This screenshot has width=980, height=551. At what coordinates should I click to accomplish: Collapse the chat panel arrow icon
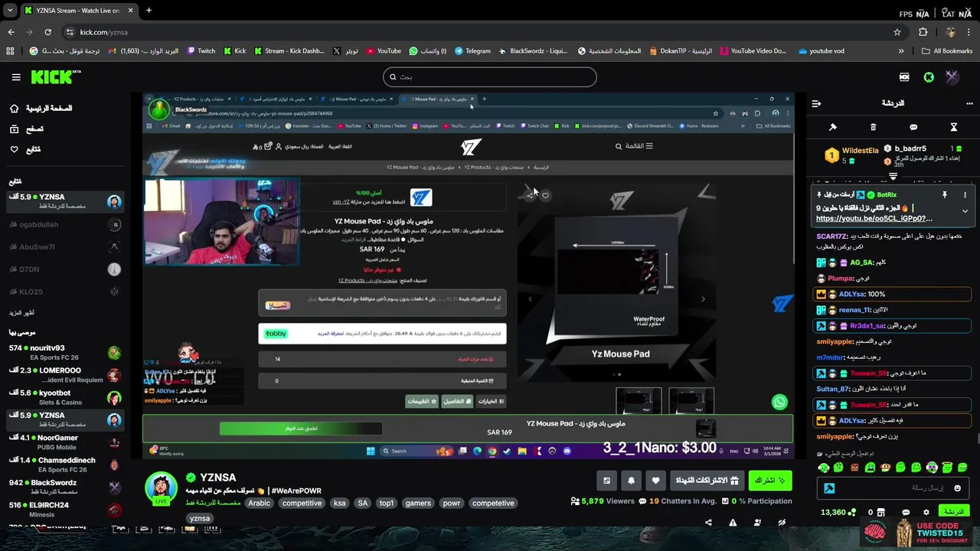816,103
